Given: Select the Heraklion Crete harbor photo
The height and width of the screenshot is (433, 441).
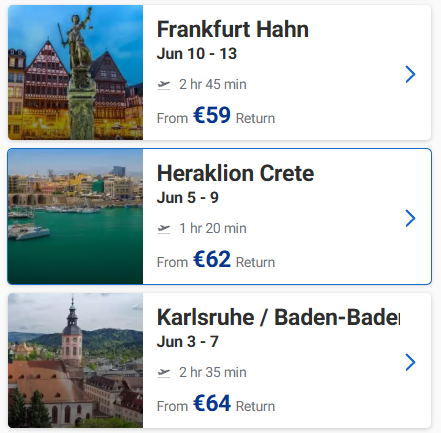Looking at the screenshot, I should [x=76, y=217].
